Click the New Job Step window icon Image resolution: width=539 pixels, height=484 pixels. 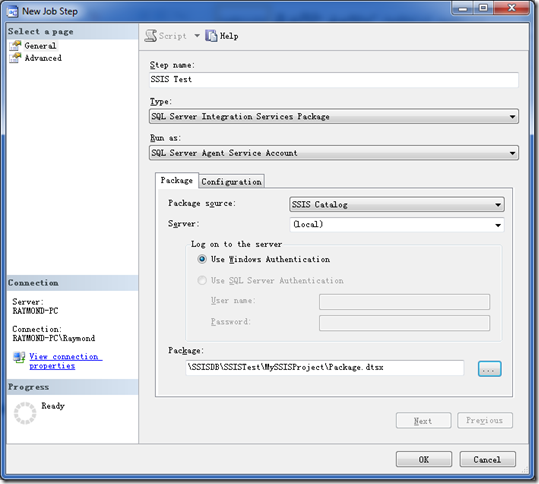click(x=12, y=12)
